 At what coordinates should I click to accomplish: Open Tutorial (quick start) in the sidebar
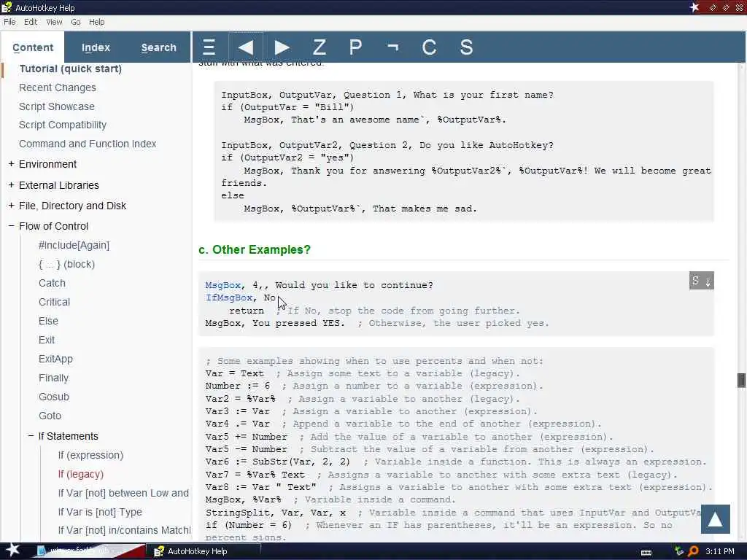tap(71, 69)
